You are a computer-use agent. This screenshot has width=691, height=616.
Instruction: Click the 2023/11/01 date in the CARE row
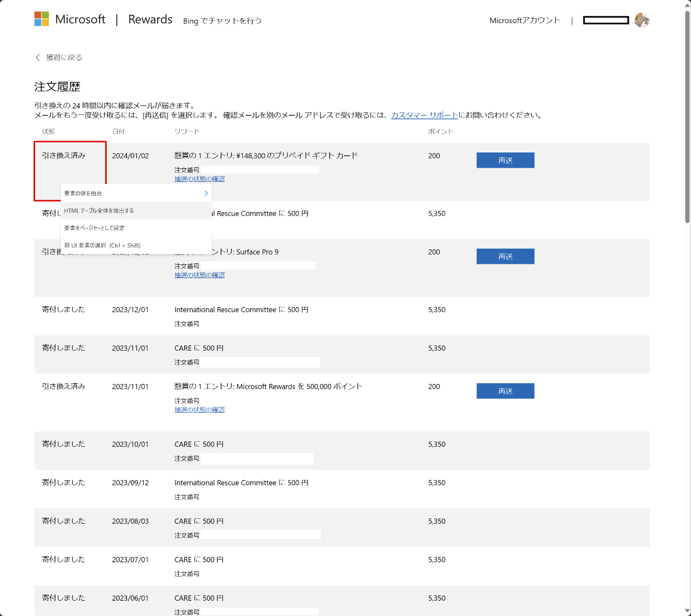click(x=130, y=348)
